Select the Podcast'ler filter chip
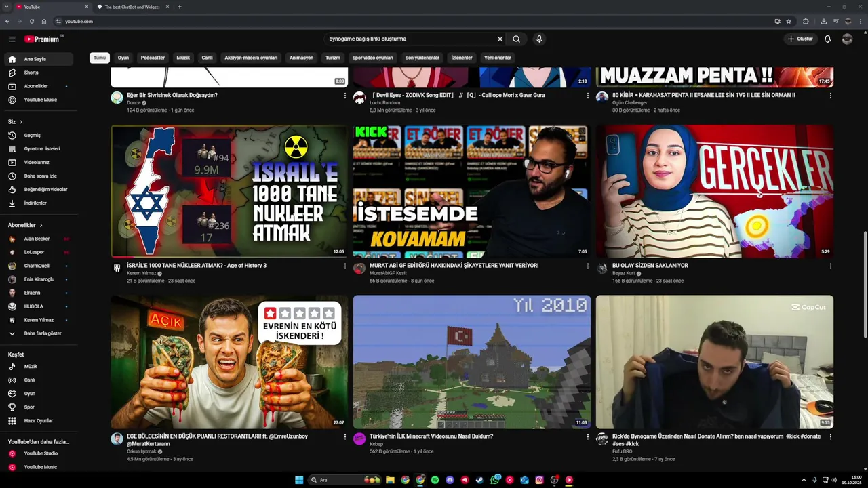 click(153, 58)
